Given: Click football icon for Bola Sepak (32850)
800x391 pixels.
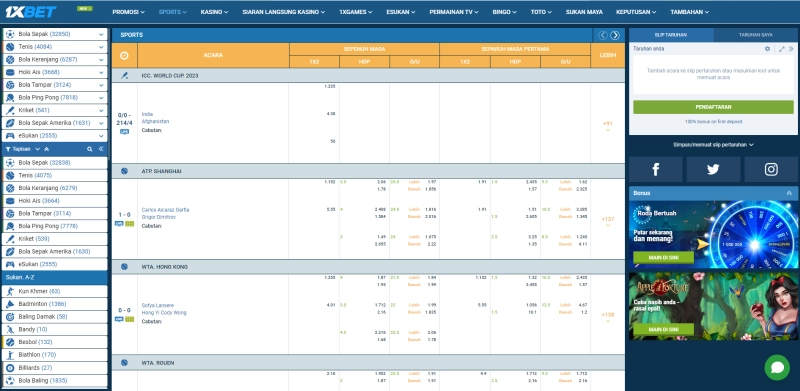Looking at the screenshot, I should click(10, 34).
